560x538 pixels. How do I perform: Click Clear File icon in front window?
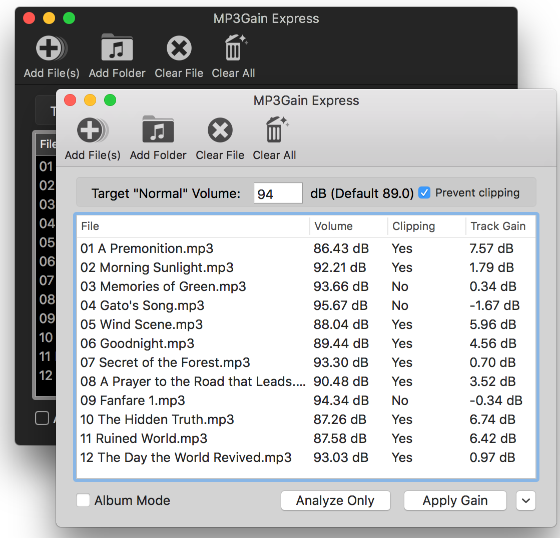220,130
